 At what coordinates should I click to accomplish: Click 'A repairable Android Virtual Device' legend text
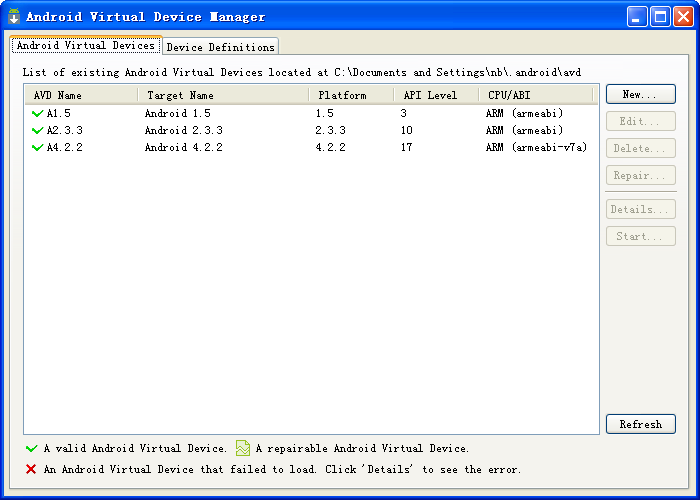point(362,448)
